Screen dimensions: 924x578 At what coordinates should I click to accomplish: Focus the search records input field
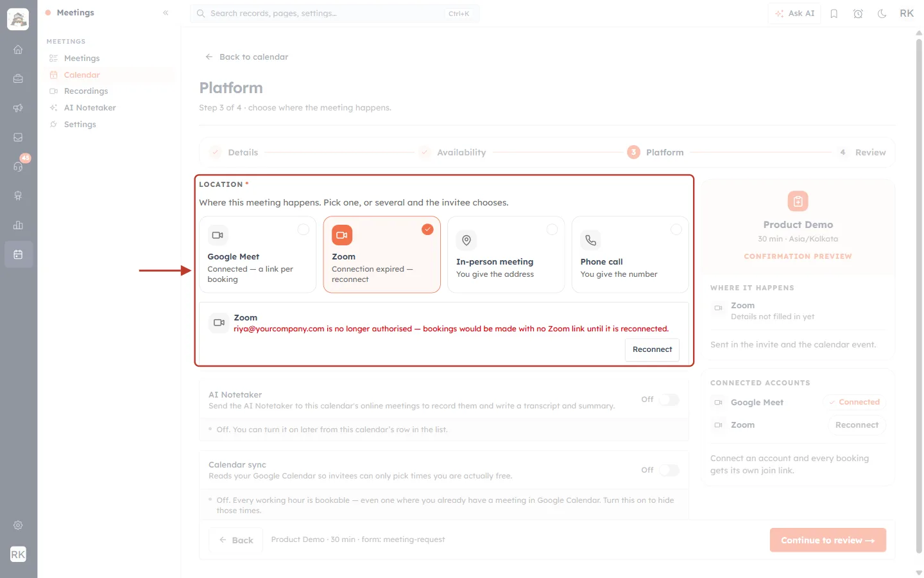tap(334, 13)
